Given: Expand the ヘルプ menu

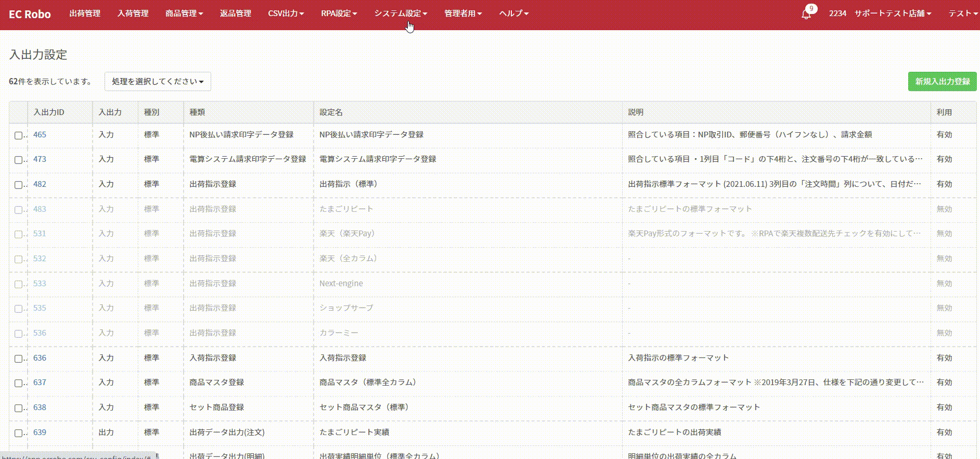Looking at the screenshot, I should 514,14.
